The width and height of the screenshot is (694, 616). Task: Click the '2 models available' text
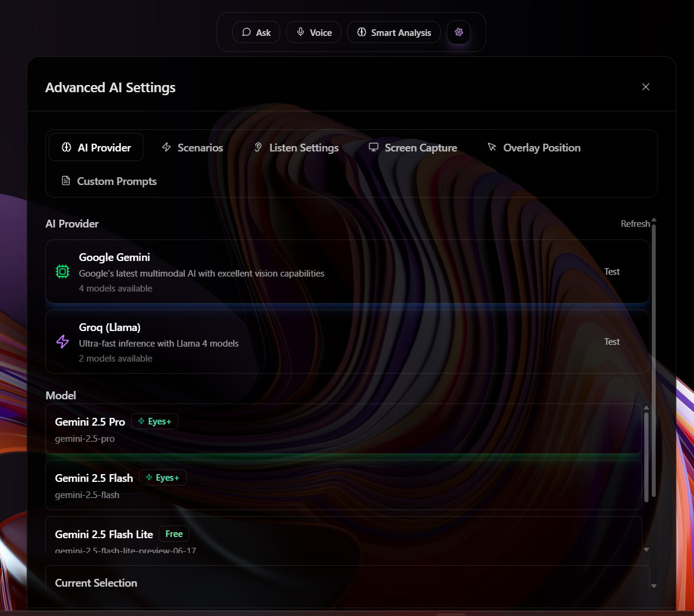click(x=116, y=358)
